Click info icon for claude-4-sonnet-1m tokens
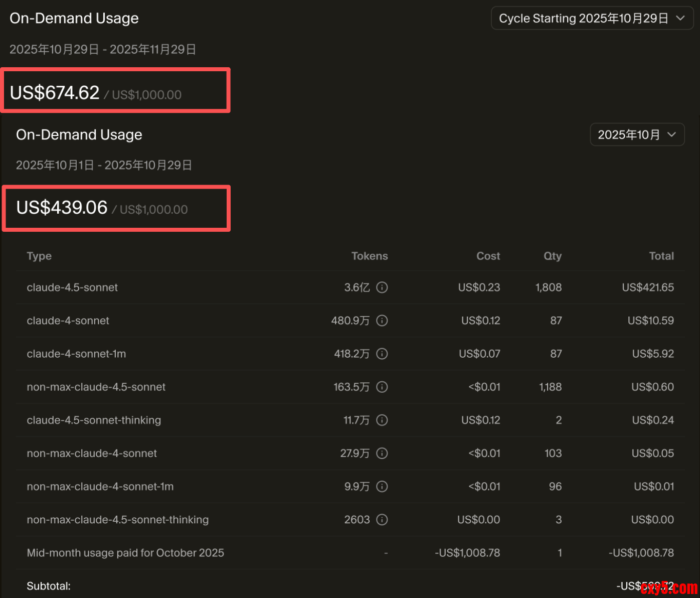The image size is (700, 598). 382,354
